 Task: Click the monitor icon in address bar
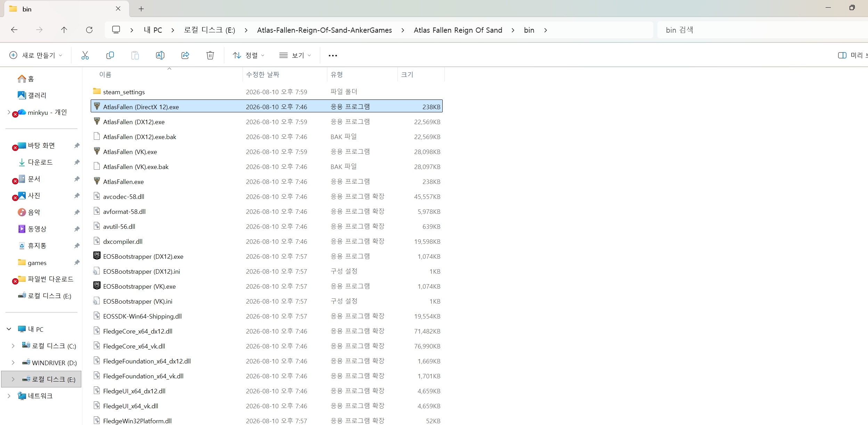point(116,30)
